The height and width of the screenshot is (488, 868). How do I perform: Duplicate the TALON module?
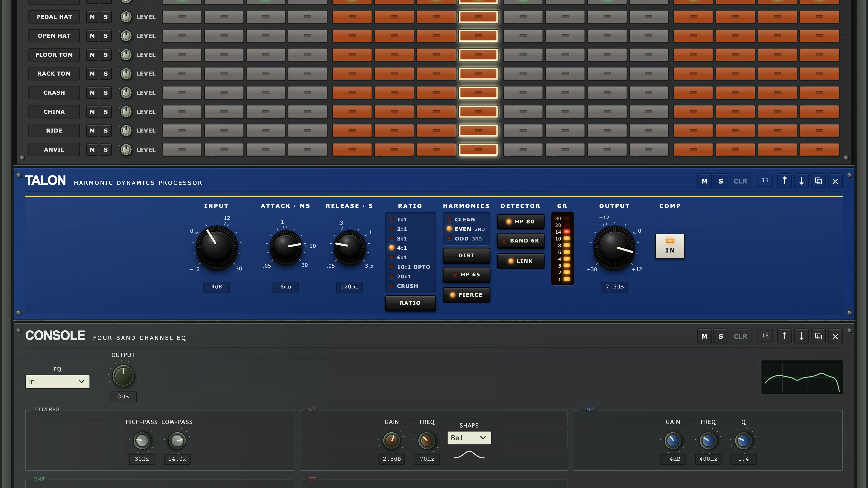818,181
